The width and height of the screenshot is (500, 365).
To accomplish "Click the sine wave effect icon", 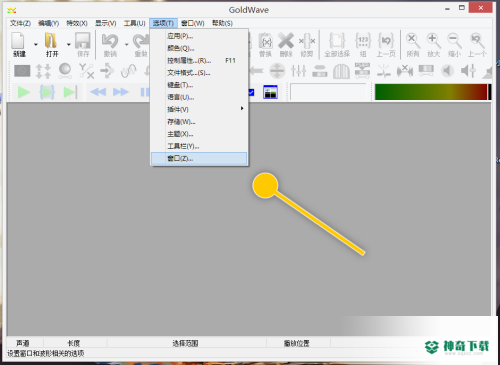I will point(129,71).
